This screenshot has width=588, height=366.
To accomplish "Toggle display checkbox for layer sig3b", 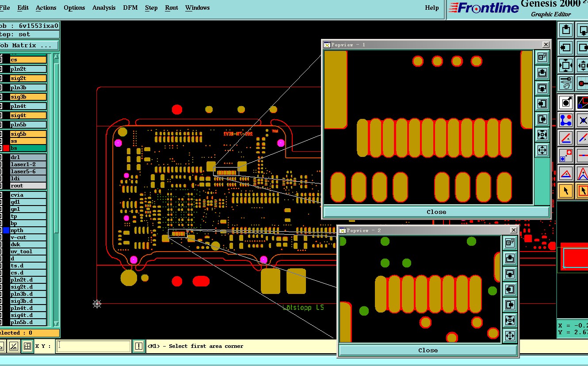I will tap(1, 97).
